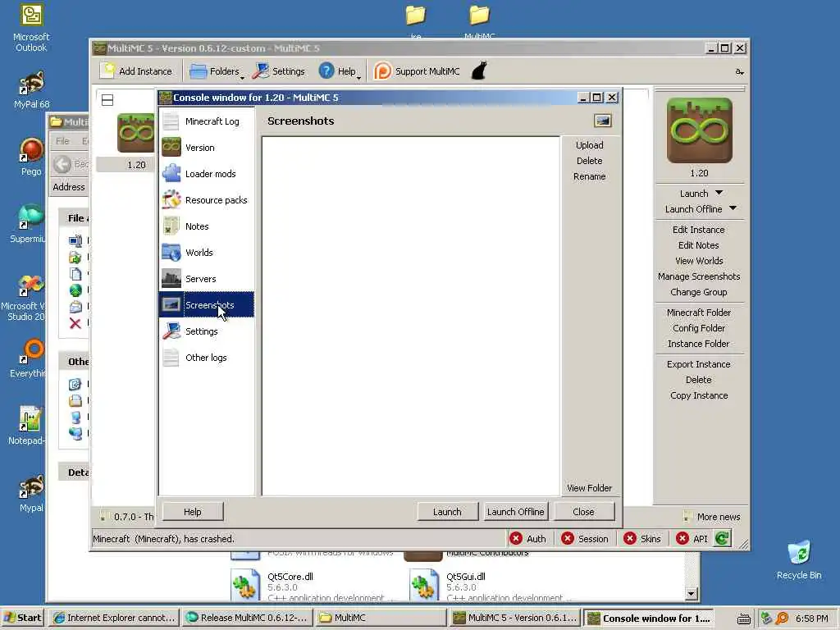This screenshot has width=840, height=630.
Task: Select the Version page in sidebar
Action: [206, 148]
